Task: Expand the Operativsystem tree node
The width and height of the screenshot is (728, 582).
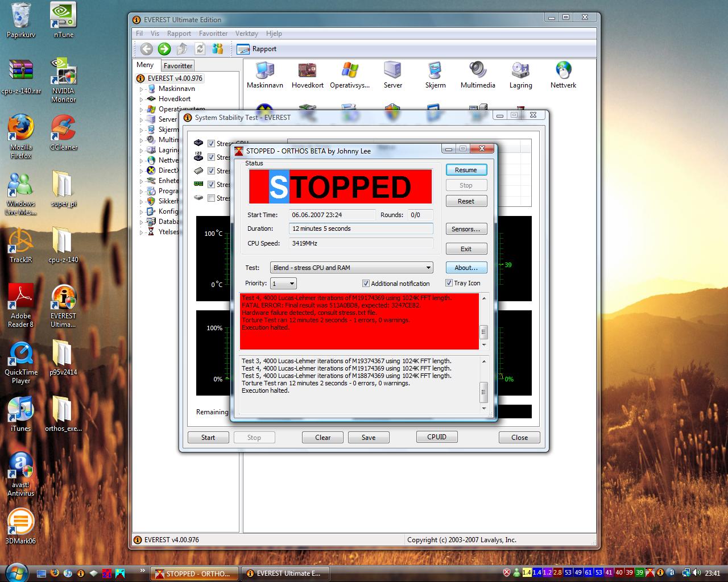Action: [x=142, y=110]
